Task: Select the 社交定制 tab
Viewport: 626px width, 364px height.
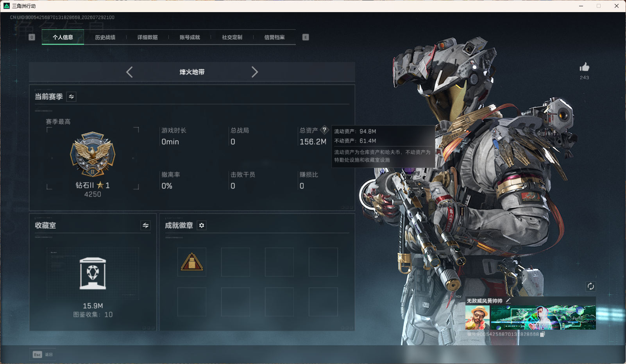Action: (x=232, y=37)
